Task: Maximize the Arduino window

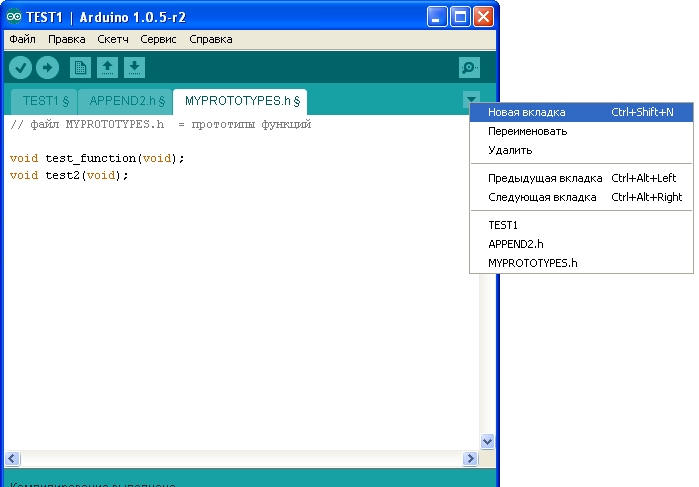Action: [x=460, y=17]
